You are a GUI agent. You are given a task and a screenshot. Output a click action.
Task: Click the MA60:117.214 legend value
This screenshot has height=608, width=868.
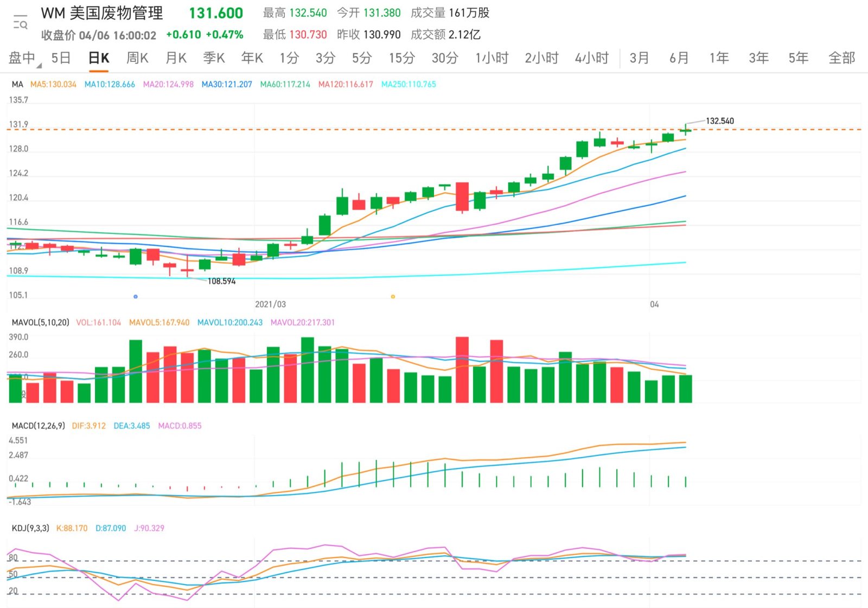285,84
